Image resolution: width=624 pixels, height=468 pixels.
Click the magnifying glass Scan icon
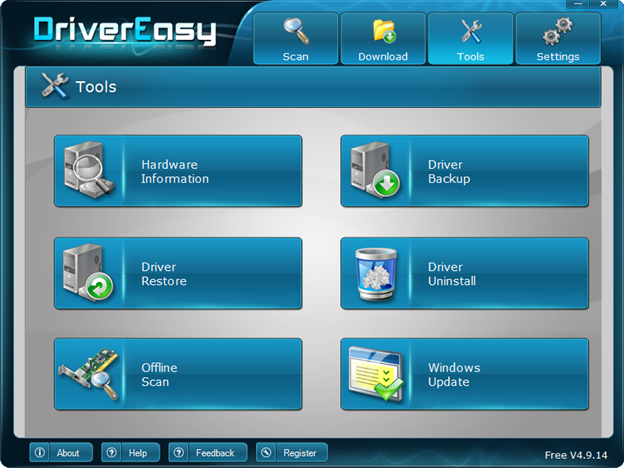click(x=296, y=31)
